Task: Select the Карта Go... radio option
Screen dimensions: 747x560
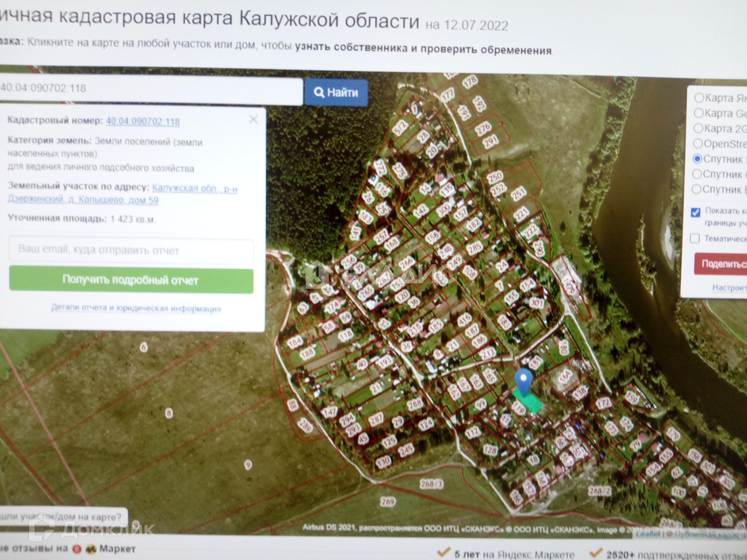Action: (x=699, y=113)
